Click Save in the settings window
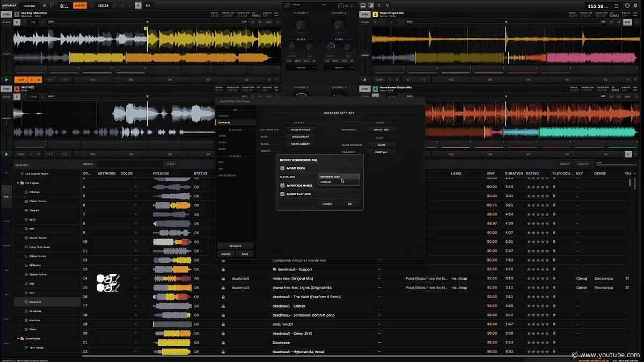This screenshot has height=362, width=644. [245, 254]
